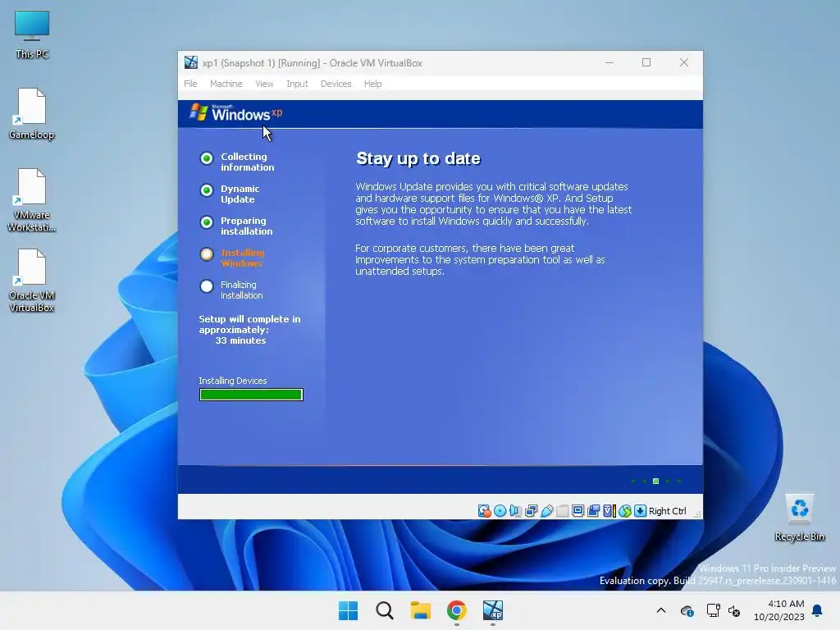Viewport: 840px width, 630px height.
Task: Click the optical disc icon in VirtualBox status bar
Action: click(x=500, y=511)
